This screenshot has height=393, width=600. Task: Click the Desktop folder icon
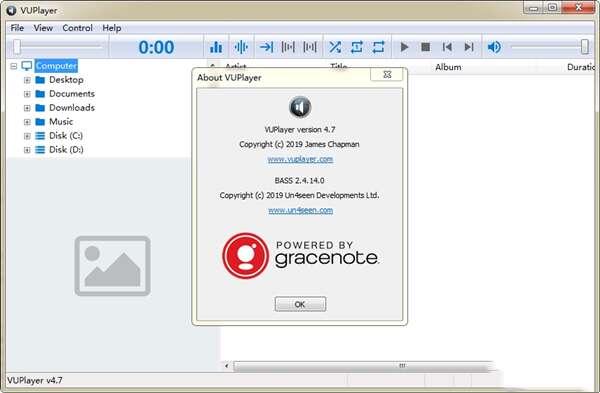[x=40, y=80]
